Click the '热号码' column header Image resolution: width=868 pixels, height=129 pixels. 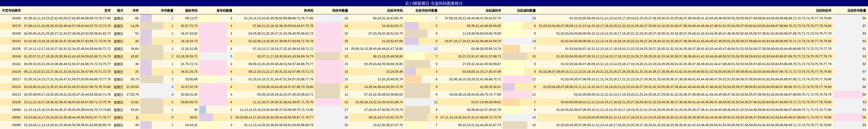click(308, 11)
